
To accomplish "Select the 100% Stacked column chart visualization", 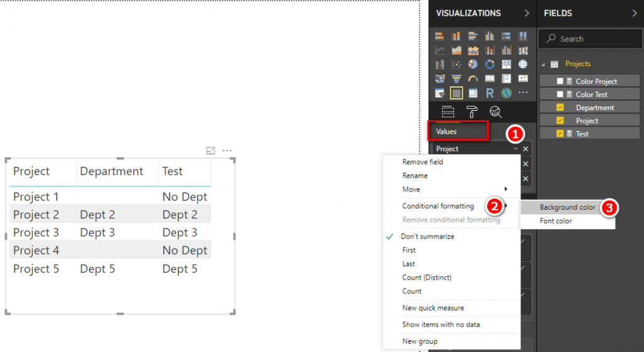I will click(523, 36).
